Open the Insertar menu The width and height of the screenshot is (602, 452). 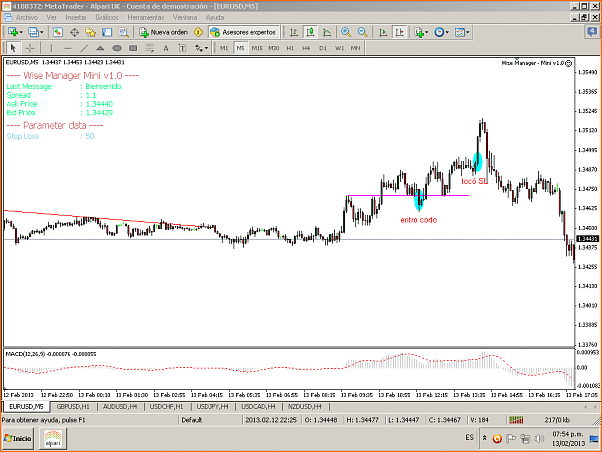coord(76,17)
